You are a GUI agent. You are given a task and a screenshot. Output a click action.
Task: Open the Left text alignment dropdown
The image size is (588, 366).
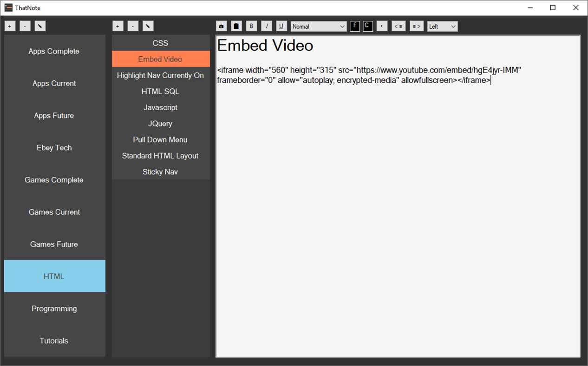[x=442, y=26]
